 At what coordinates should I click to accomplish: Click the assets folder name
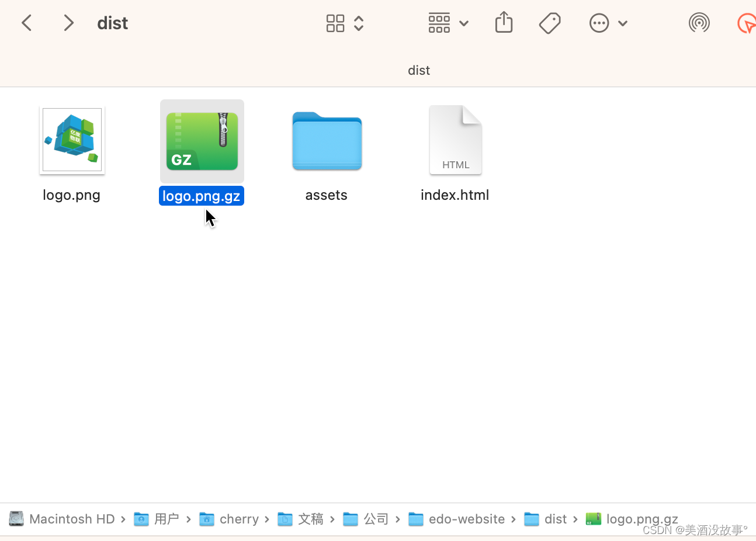click(327, 195)
